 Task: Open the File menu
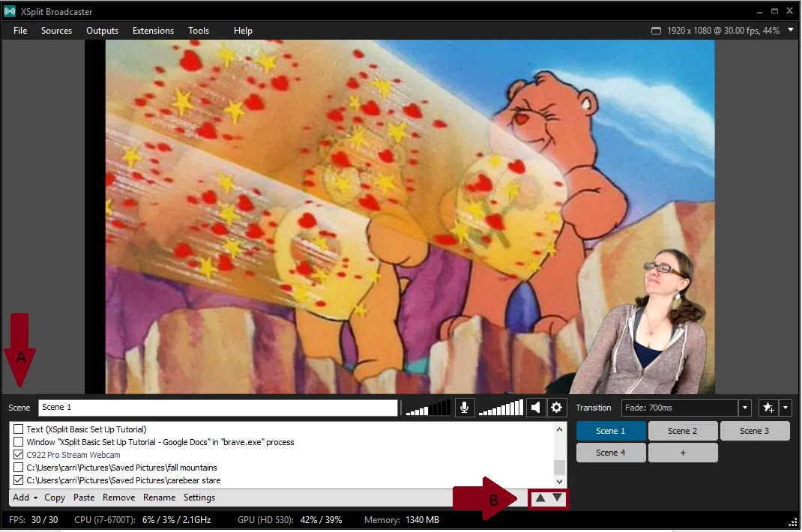pos(20,31)
